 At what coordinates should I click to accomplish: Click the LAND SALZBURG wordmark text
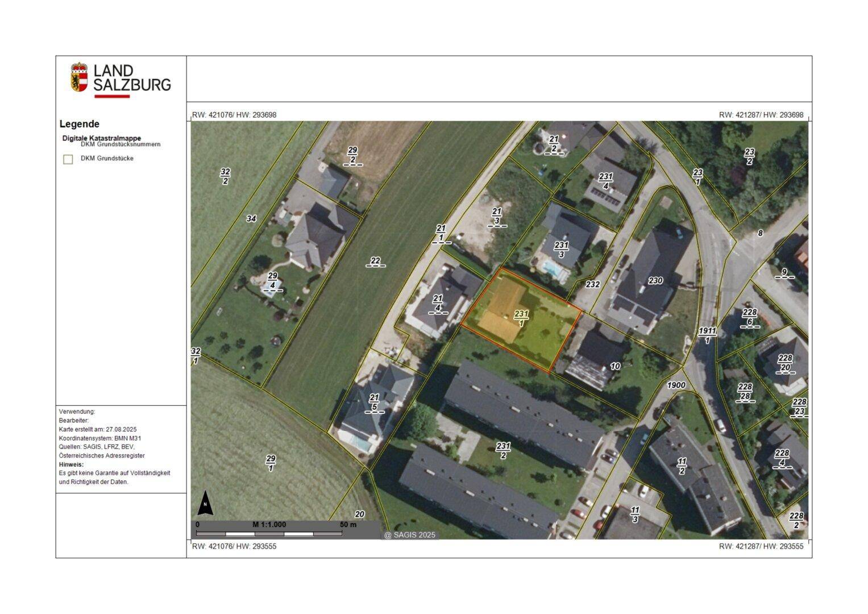[132, 78]
